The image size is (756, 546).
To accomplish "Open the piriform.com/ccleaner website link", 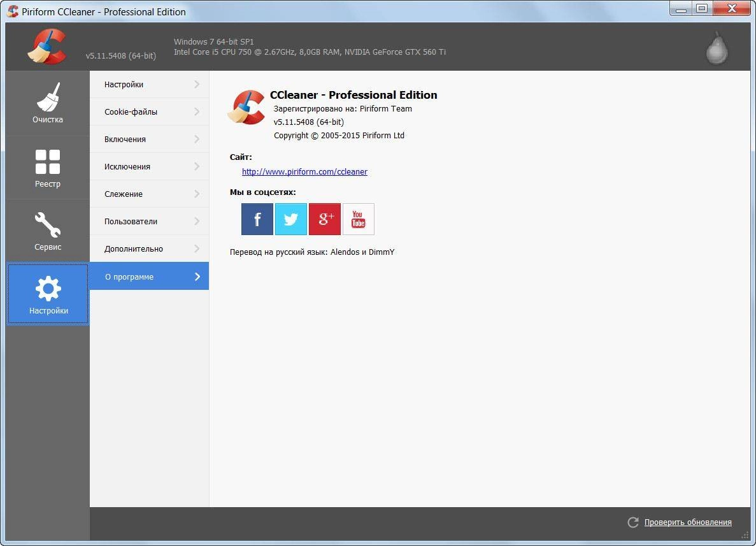I will [304, 172].
